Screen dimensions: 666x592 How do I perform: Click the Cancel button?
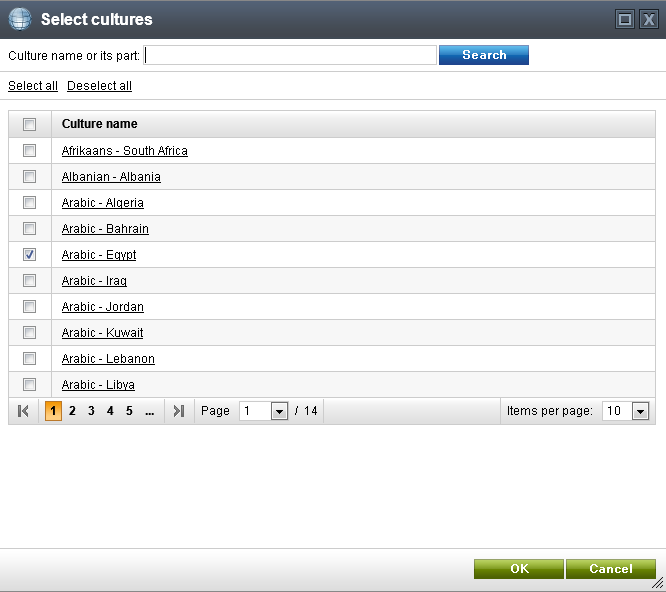(611, 569)
